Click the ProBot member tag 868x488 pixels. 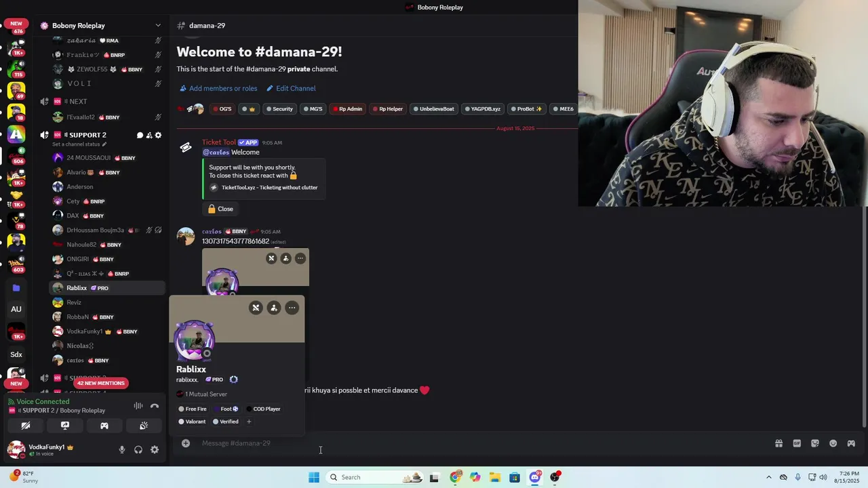click(528, 108)
